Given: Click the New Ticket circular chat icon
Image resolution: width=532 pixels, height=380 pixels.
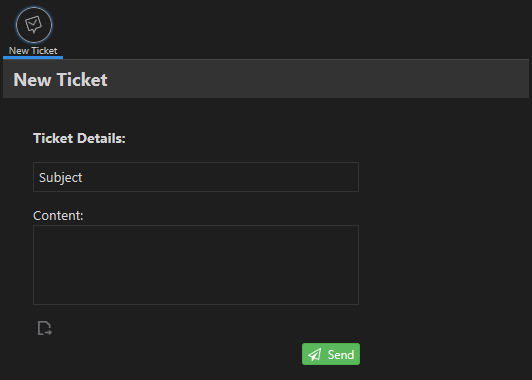Looking at the screenshot, I should coord(34,25).
